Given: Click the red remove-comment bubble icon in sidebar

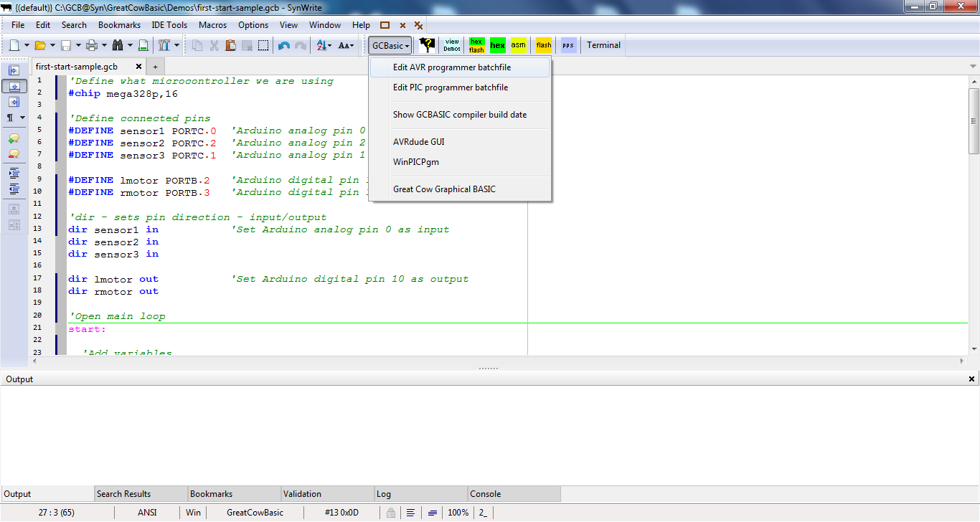Looking at the screenshot, I should pyautogui.click(x=14, y=153).
